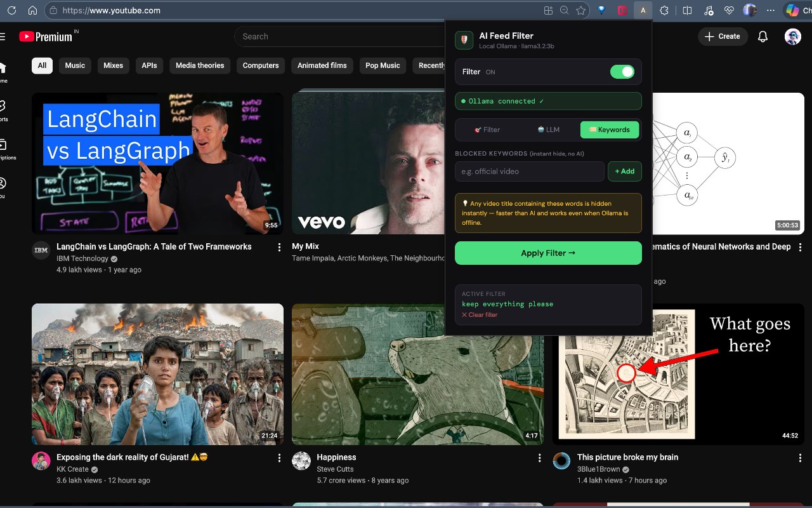Open the My Mix playlist title
The height and width of the screenshot is (508, 812).
point(305,246)
